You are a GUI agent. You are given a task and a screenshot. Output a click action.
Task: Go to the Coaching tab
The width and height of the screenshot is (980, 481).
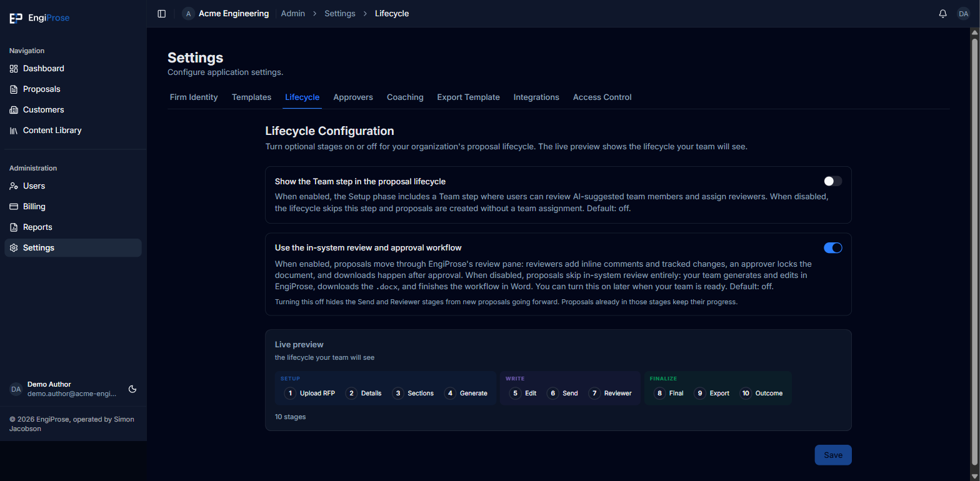405,97
